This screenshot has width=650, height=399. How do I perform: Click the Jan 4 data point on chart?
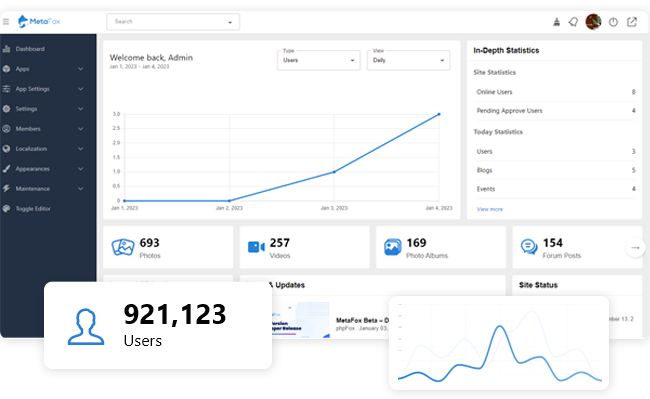(439, 114)
